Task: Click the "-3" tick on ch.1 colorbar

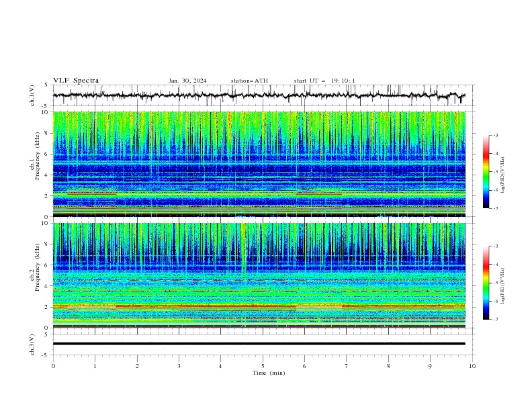Action: [495, 135]
